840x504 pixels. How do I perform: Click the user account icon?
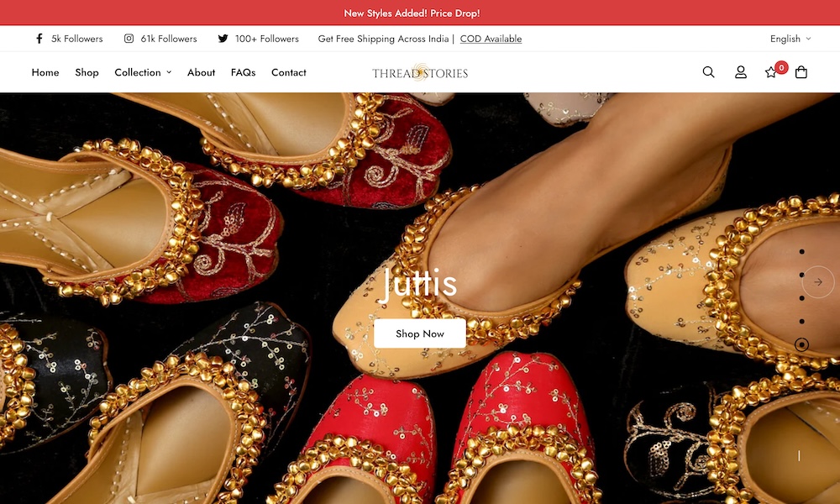740,72
